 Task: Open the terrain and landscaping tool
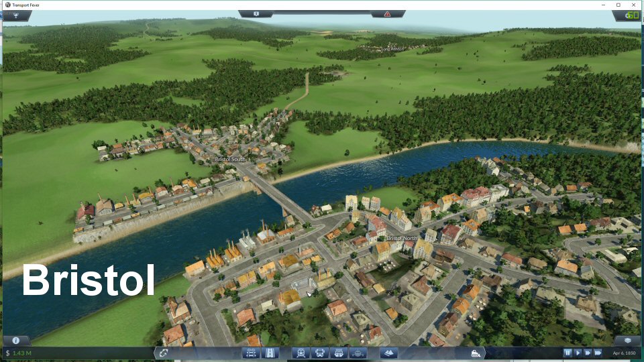coord(388,353)
